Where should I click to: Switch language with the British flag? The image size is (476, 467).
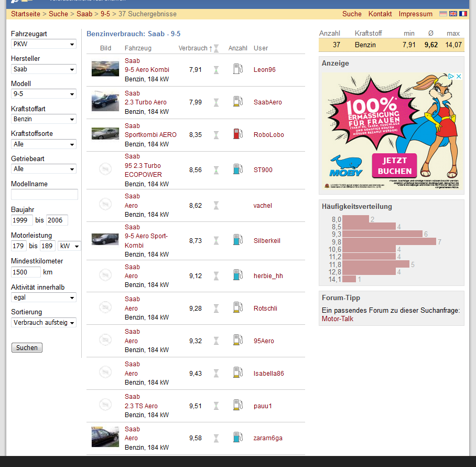pyautogui.click(x=453, y=14)
